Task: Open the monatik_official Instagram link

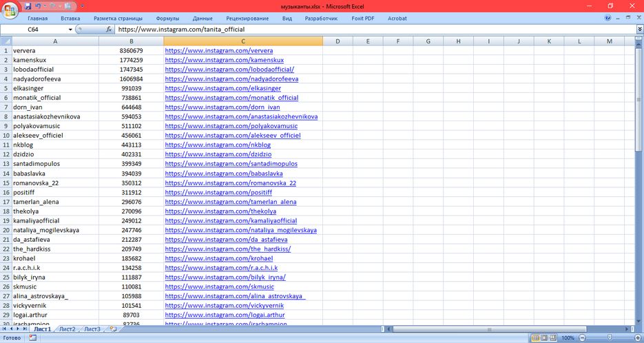Action: pyautogui.click(x=231, y=98)
